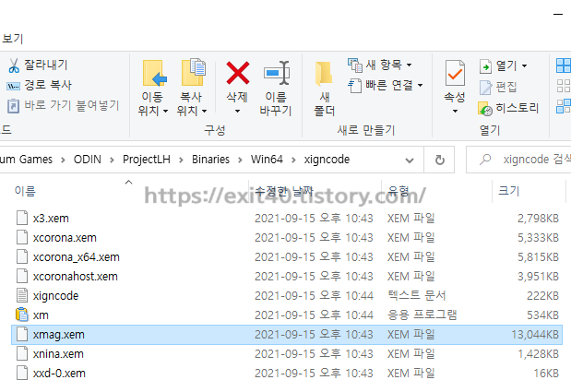Expand the Delete (삭제) dropdown arrow
The image size is (571, 392).
pos(237,111)
